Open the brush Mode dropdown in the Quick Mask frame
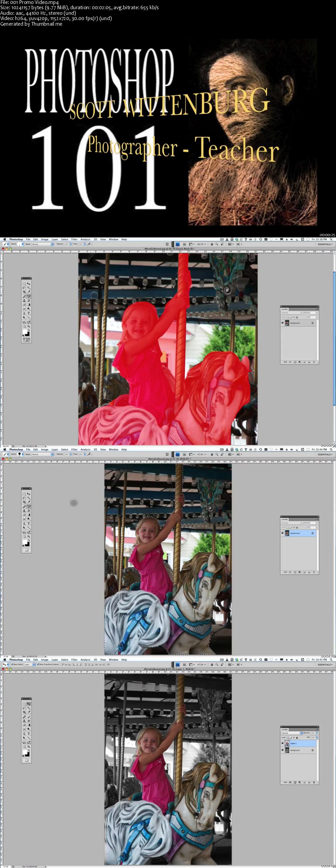 (42, 244)
